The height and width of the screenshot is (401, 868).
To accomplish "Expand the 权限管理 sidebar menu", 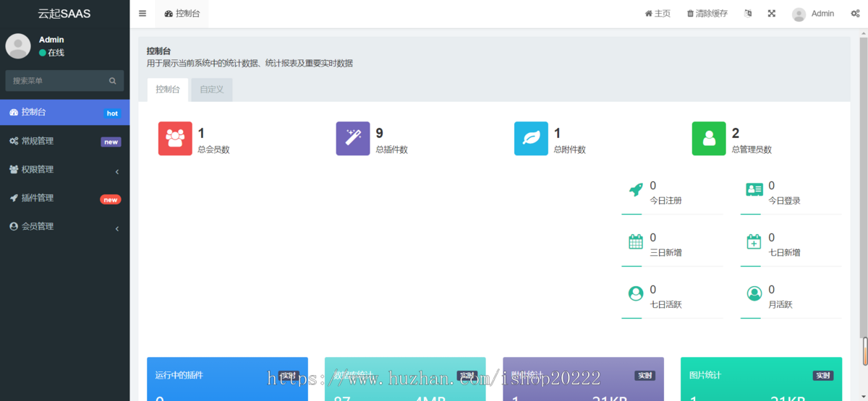I will (65, 170).
